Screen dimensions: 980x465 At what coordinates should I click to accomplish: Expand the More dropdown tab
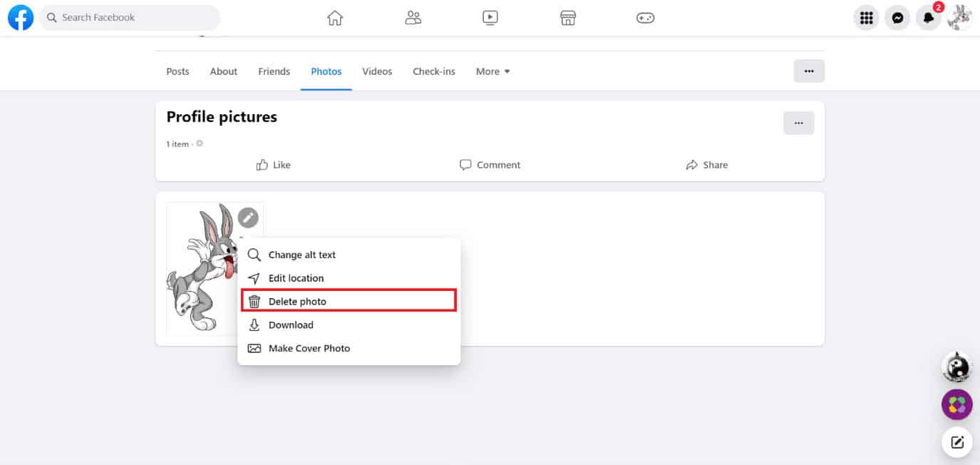pos(493,71)
